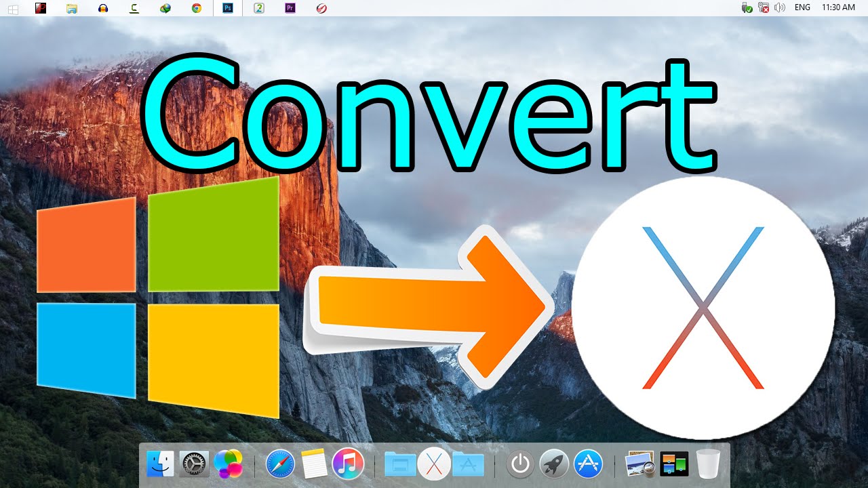868x488 pixels.
Task: Open the Notes app in dock
Action: [314, 464]
